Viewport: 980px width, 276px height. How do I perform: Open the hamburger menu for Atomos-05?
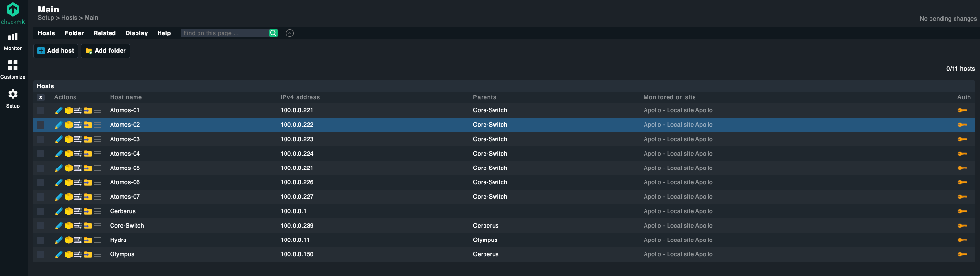(98, 168)
